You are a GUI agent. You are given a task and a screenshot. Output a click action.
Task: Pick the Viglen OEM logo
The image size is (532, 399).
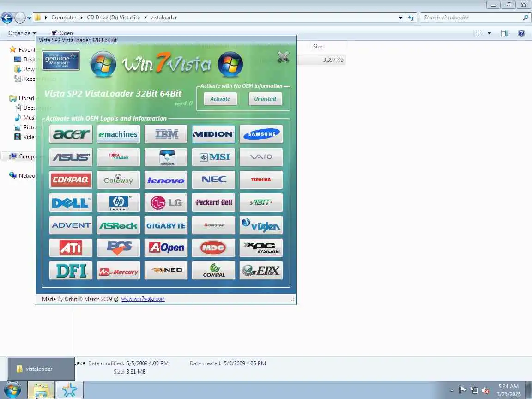pos(261,225)
